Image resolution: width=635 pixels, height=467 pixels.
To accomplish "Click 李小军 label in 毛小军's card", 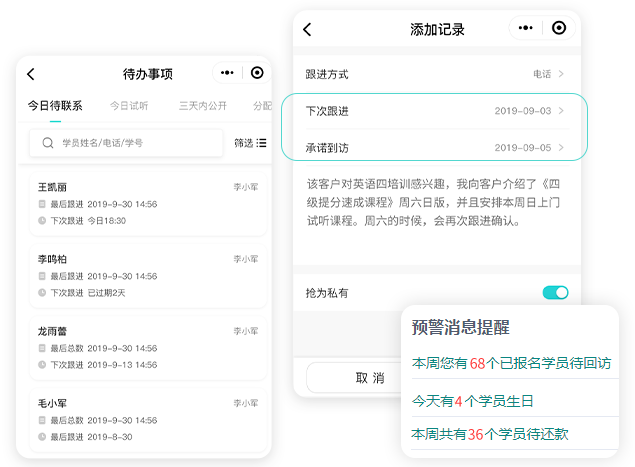I will (246, 403).
